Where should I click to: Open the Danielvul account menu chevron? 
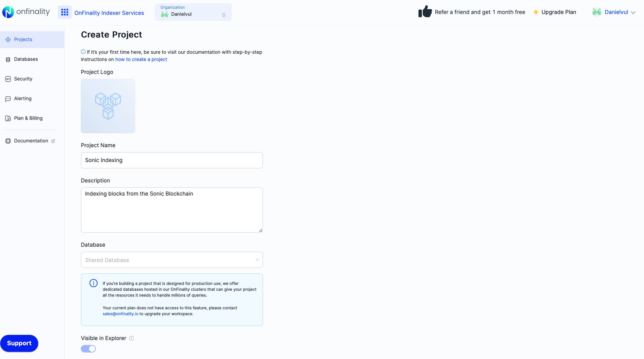tap(634, 12)
